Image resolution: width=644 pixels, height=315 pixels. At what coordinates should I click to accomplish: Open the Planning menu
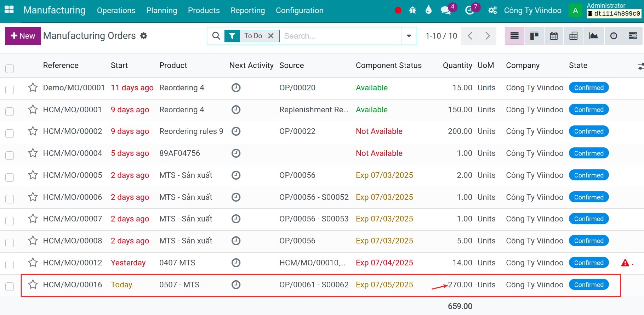(x=162, y=11)
